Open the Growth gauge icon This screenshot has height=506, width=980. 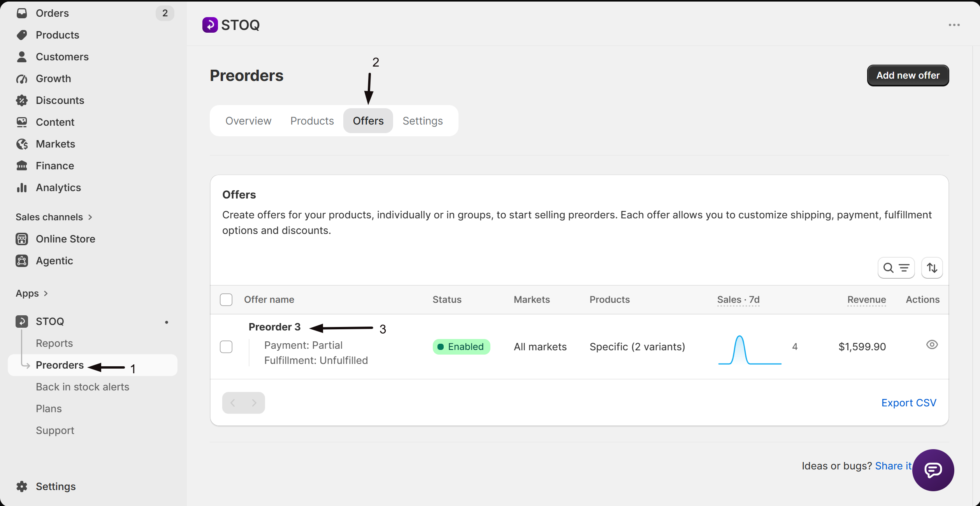coord(22,79)
